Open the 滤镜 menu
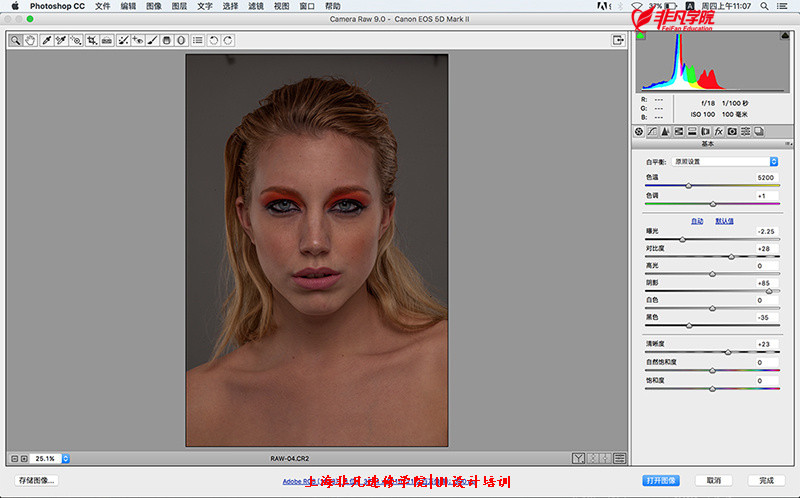The image size is (800, 498). [256, 6]
